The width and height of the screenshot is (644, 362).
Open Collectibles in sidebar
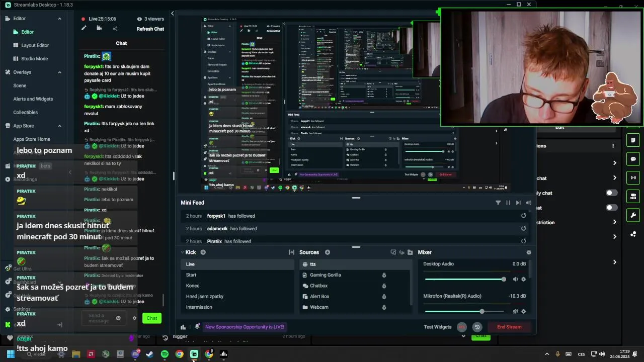point(25,113)
